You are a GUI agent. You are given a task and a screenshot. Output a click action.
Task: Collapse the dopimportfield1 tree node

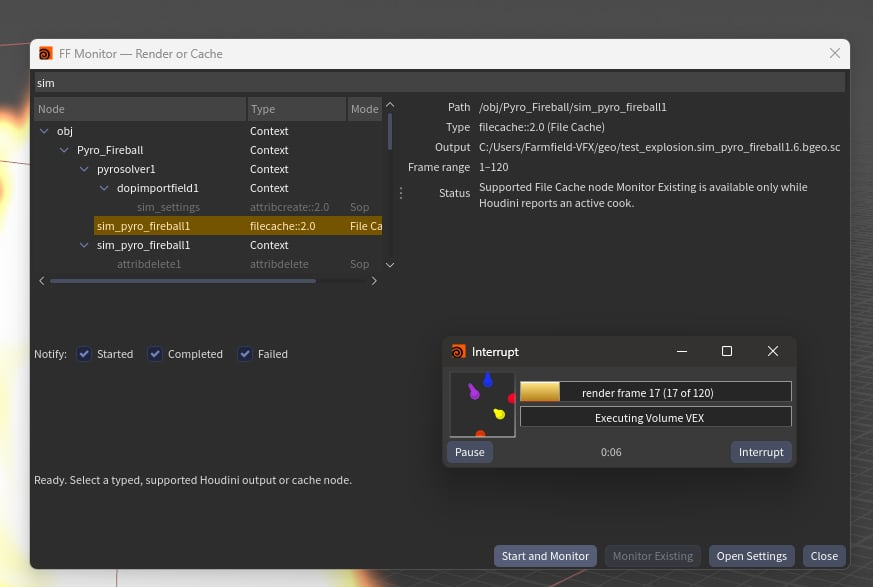click(x=104, y=188)
